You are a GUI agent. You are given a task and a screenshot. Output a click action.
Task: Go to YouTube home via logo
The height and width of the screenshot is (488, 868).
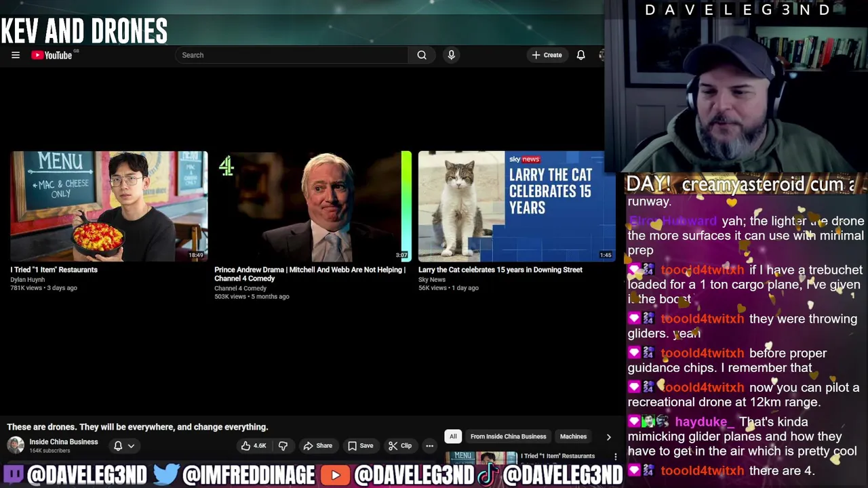(x=52, y=55)
